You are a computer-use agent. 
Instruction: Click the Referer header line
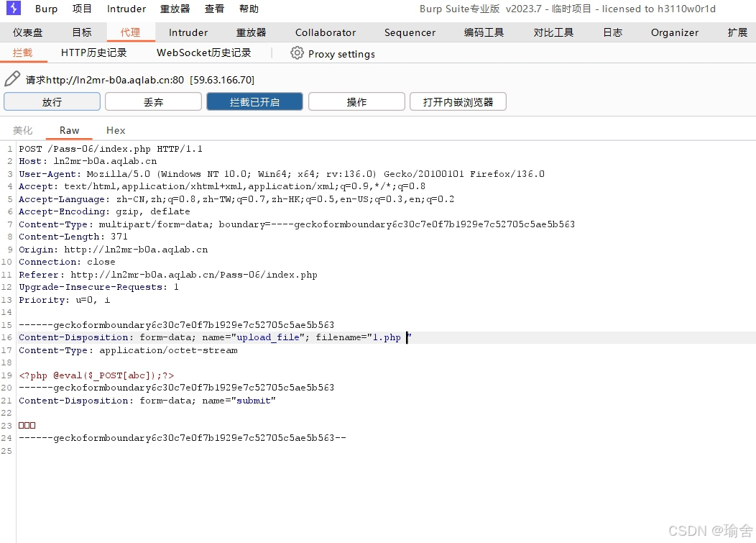(x=167, y=275)
